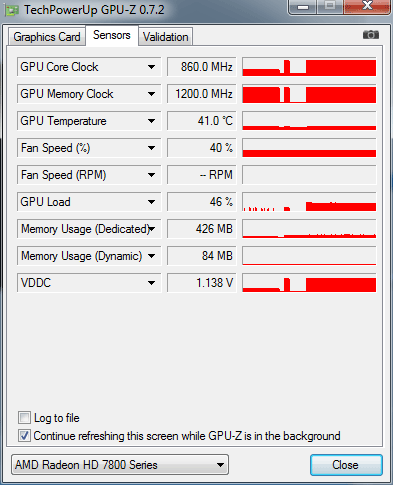Click the GPU Memory Clock 1200.0 MHz reading

tap(202, 94)
